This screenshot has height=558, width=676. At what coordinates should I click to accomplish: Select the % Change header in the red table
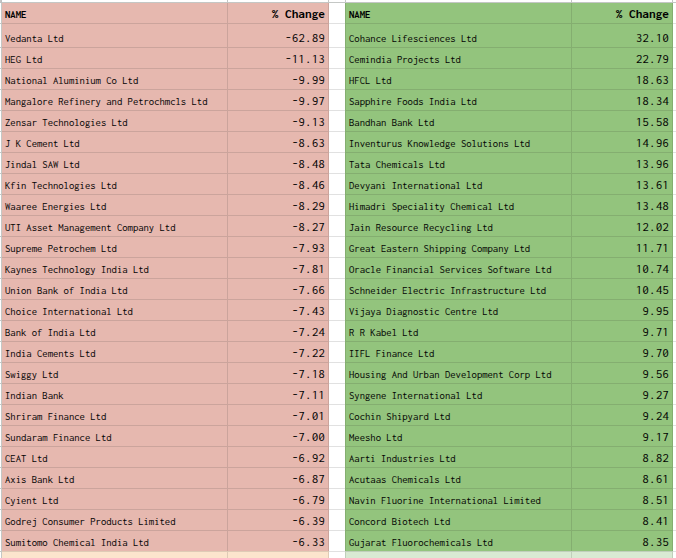click(x=278, y=14)
